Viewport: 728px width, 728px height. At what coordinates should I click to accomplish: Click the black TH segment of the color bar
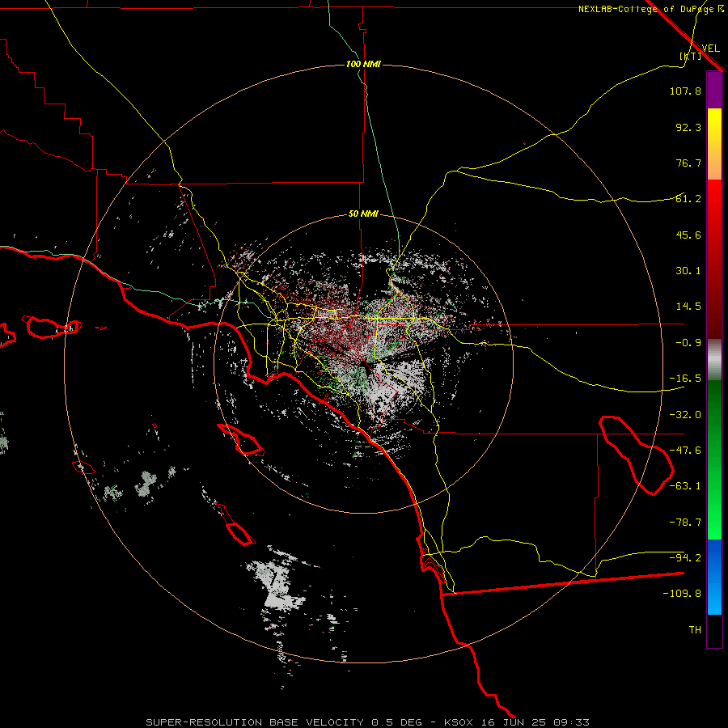(714, 630)
